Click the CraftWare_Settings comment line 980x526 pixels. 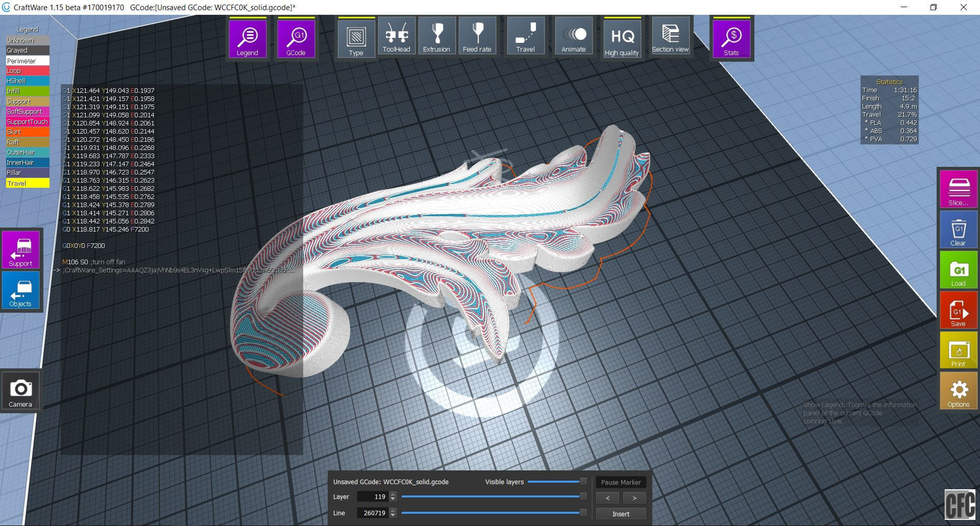pos(179,270)
